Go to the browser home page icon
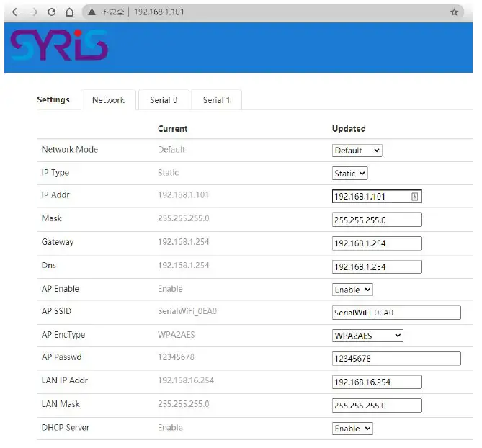Screen dimensions: 482x448 (x=70, y=12)
